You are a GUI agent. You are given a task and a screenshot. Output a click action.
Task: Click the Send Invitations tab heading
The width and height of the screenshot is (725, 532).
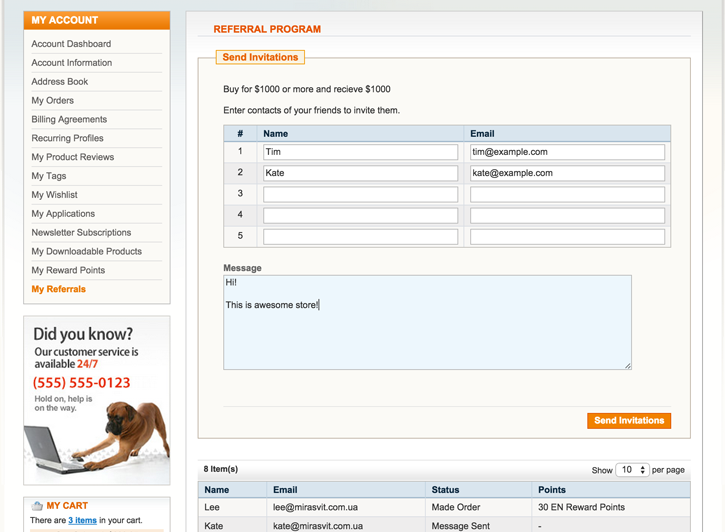click(x=260, y=57)
